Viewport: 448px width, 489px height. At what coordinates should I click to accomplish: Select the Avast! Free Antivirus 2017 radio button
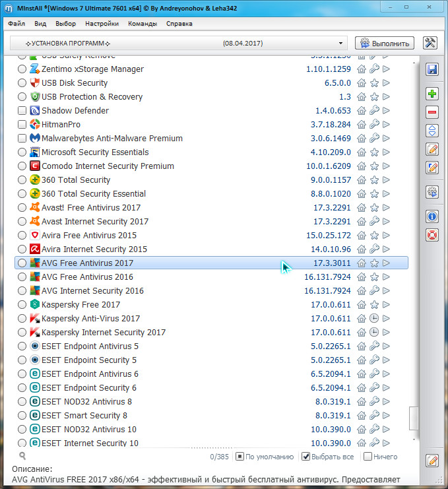click(22, 207)
